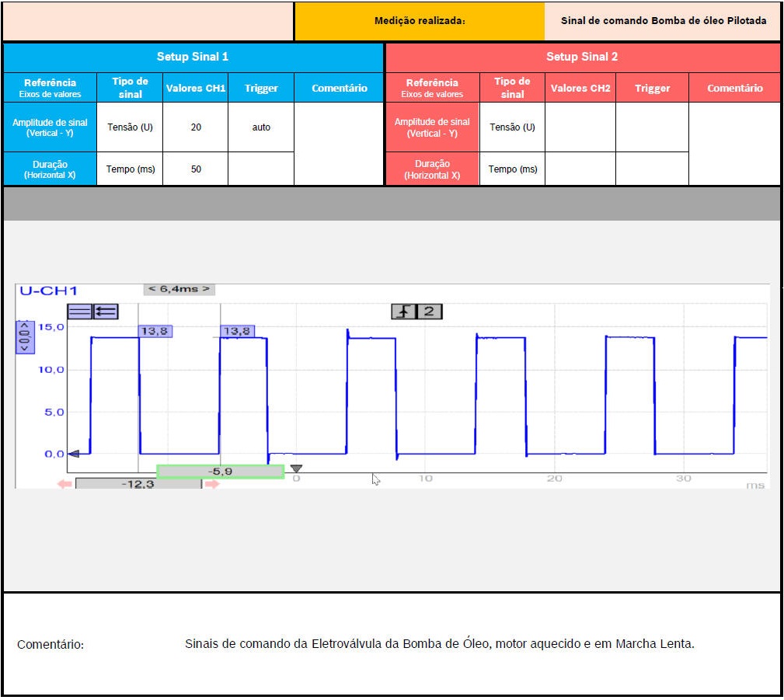Click the Setup Sinal 1 header
Screen dimensions: 784x700
(x=193, y=57)
